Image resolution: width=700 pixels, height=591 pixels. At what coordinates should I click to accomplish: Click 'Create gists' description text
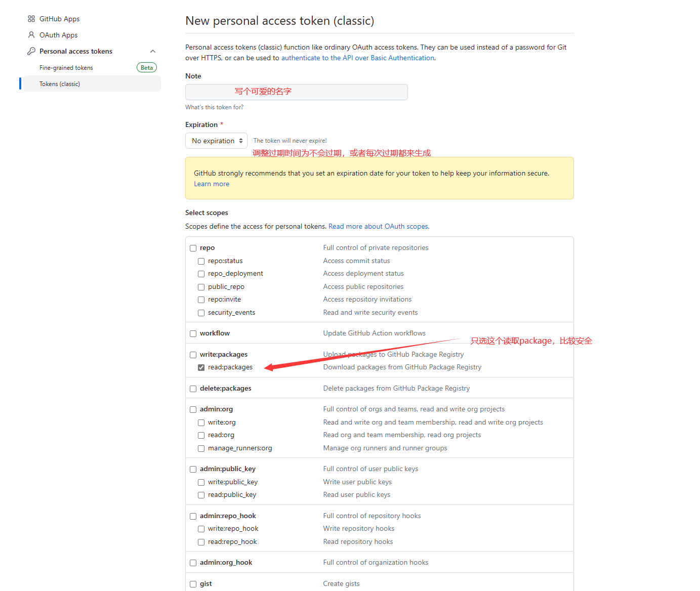point(341,583)
